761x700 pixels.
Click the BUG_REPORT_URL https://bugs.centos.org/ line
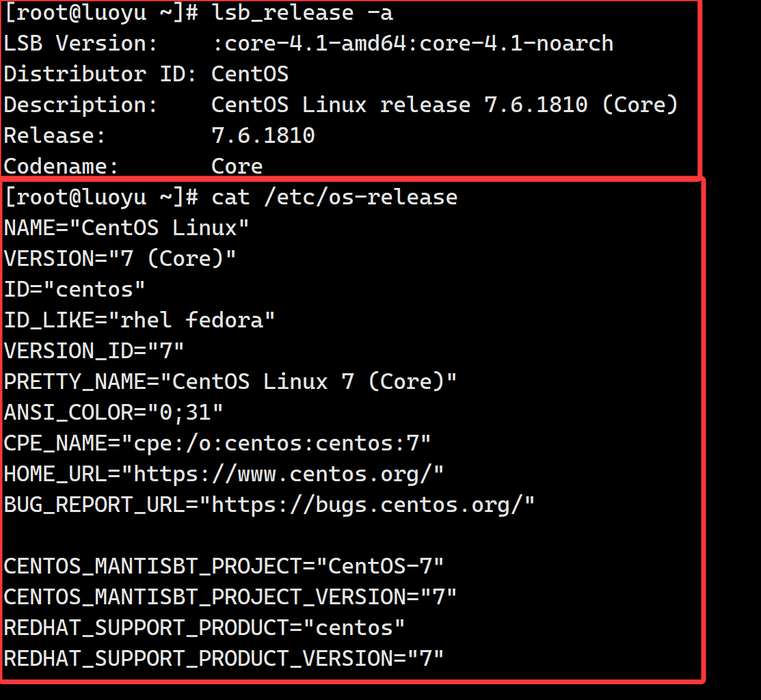pos(269,505)
